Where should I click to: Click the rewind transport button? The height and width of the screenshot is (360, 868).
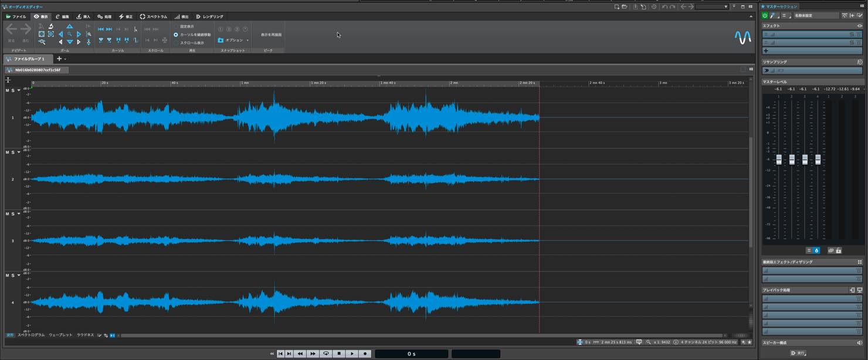[x=300, y=354]
